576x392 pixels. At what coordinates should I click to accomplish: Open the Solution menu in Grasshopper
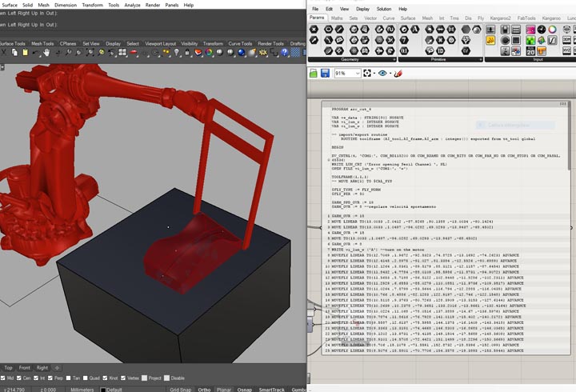383,9
